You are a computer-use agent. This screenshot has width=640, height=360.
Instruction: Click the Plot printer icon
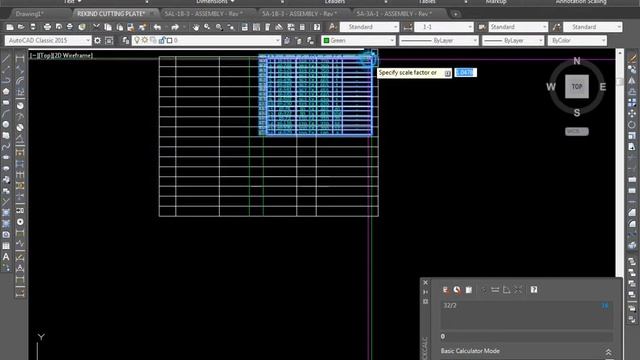point(47,27)
